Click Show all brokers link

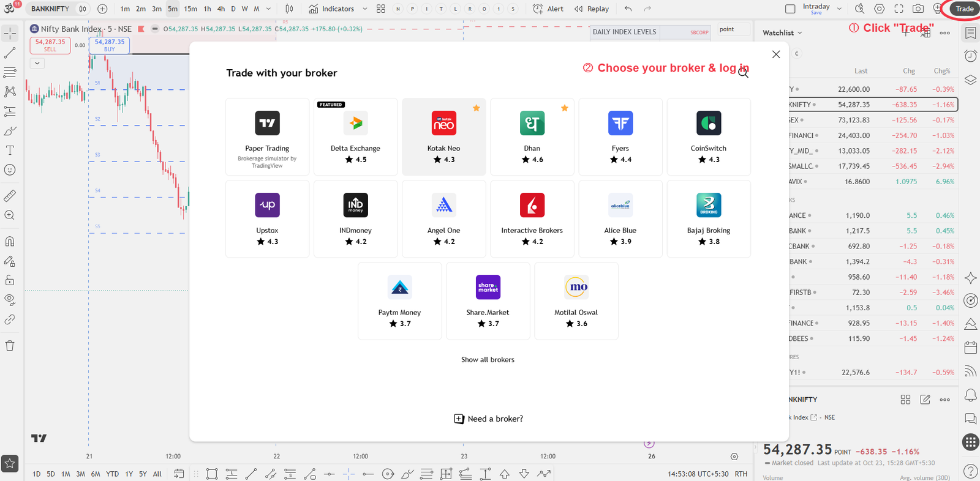tap(488, 360)
